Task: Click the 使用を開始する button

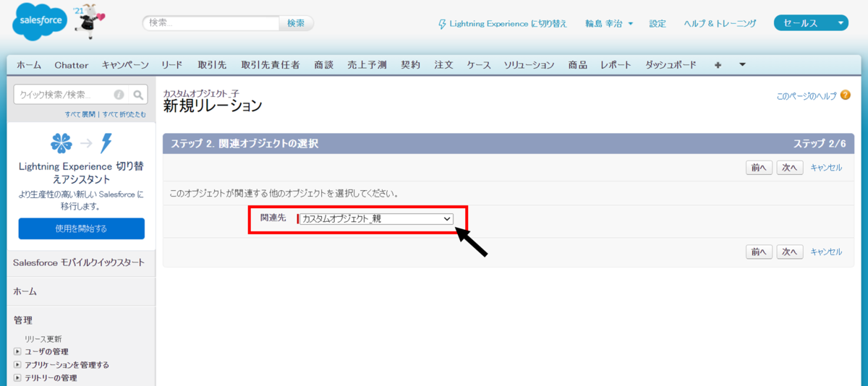Action: pos(81,228)
